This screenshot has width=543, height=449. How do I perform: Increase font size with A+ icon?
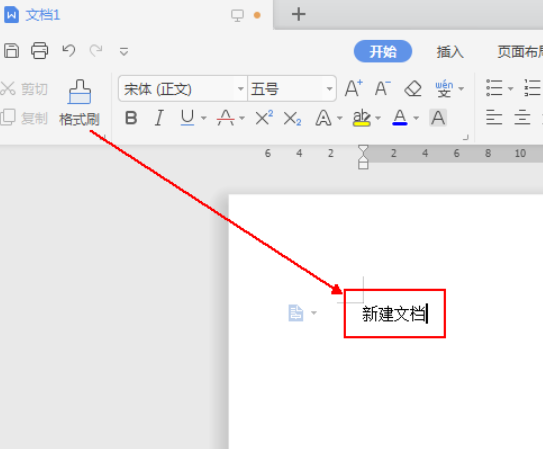(x=354, y=88)
